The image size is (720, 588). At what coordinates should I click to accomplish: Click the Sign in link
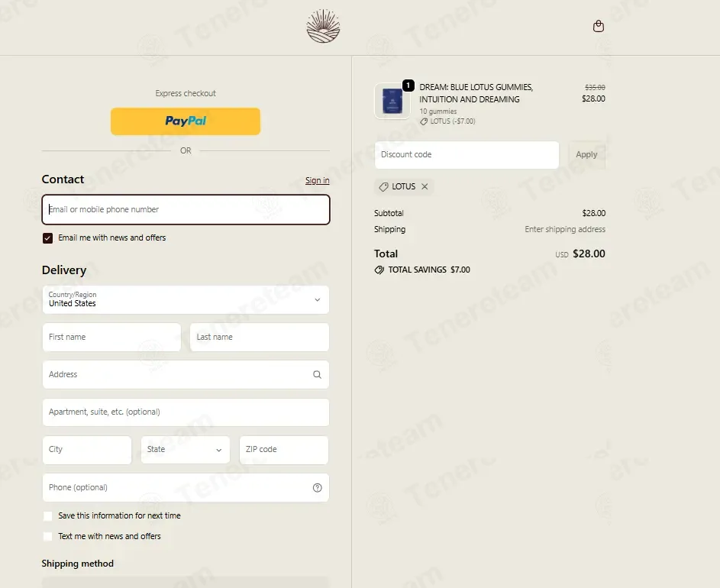point(318,180)
